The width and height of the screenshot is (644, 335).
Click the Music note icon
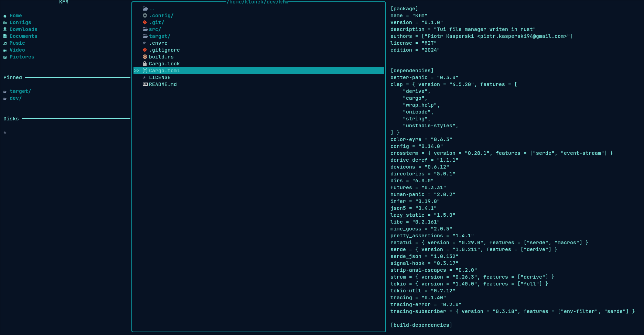tap(5, 43)
